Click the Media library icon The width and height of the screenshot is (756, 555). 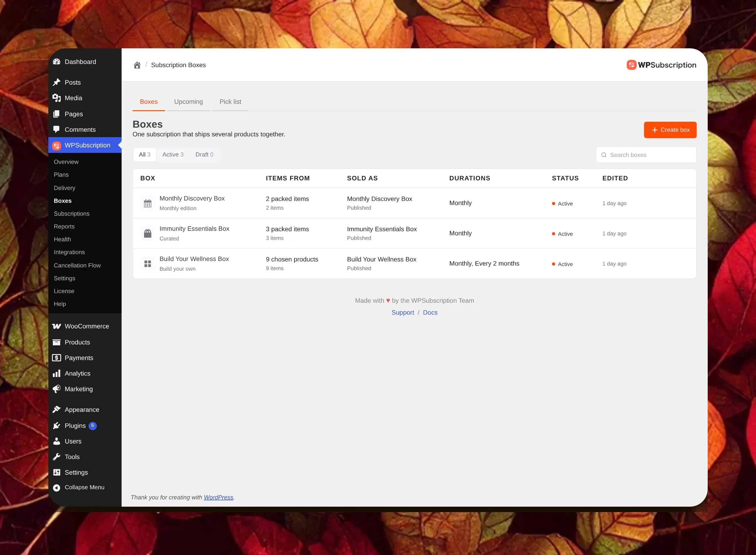tap(56, 98)
